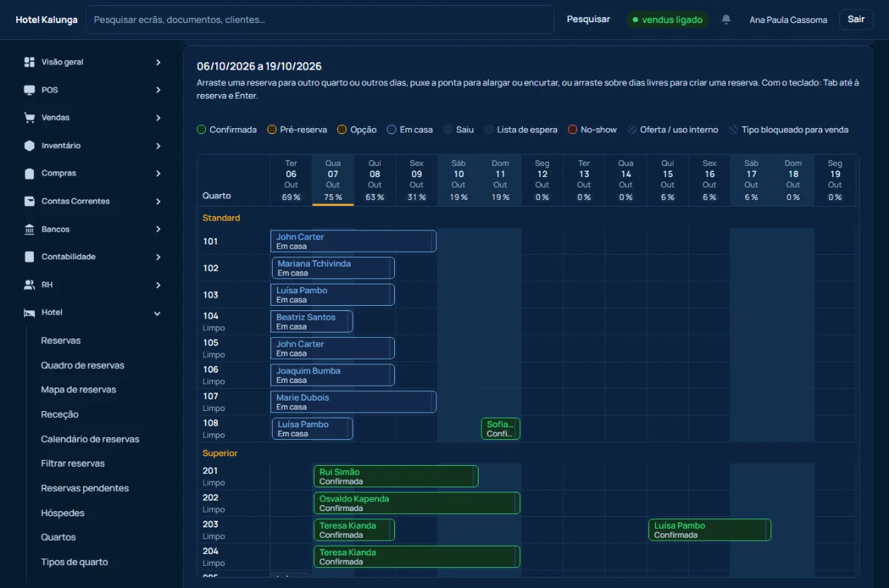Click the vendus ligado status badge

point(667,20)
